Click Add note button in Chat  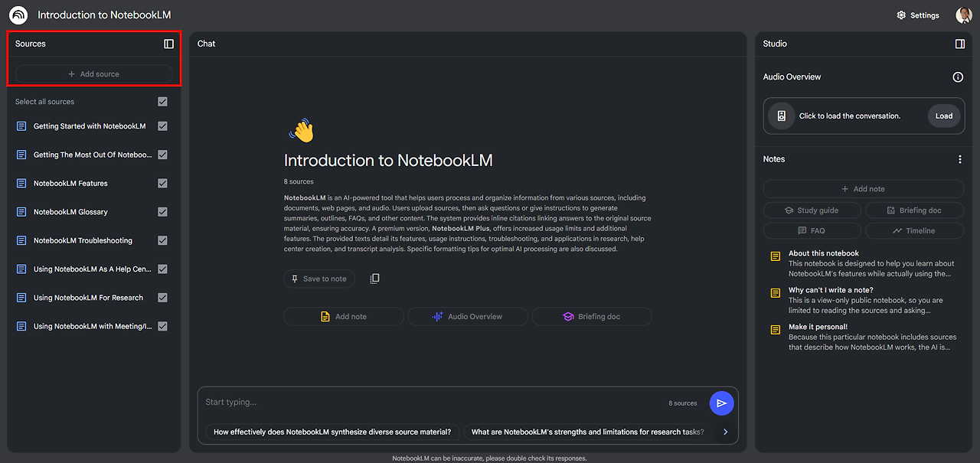click(344, 317)
